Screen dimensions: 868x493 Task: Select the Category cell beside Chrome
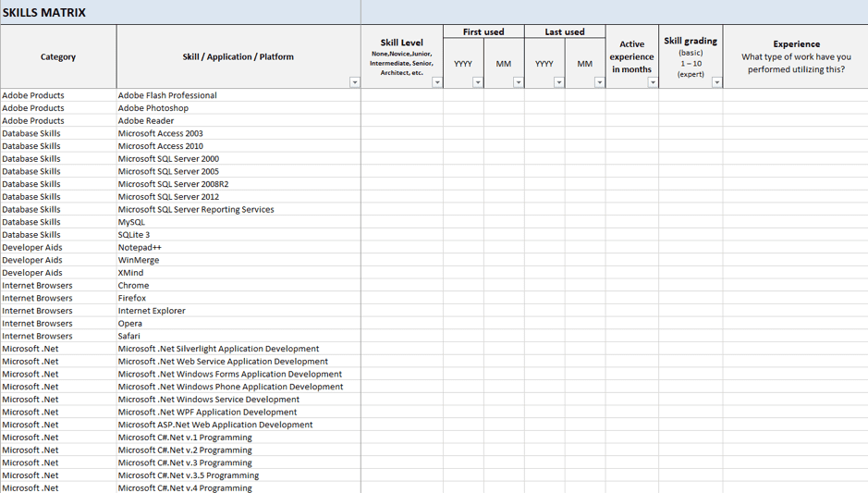point(58,286)
